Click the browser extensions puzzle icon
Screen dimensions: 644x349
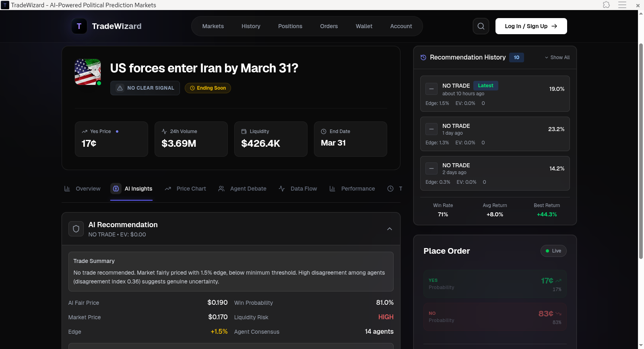[x=607, y=5]
